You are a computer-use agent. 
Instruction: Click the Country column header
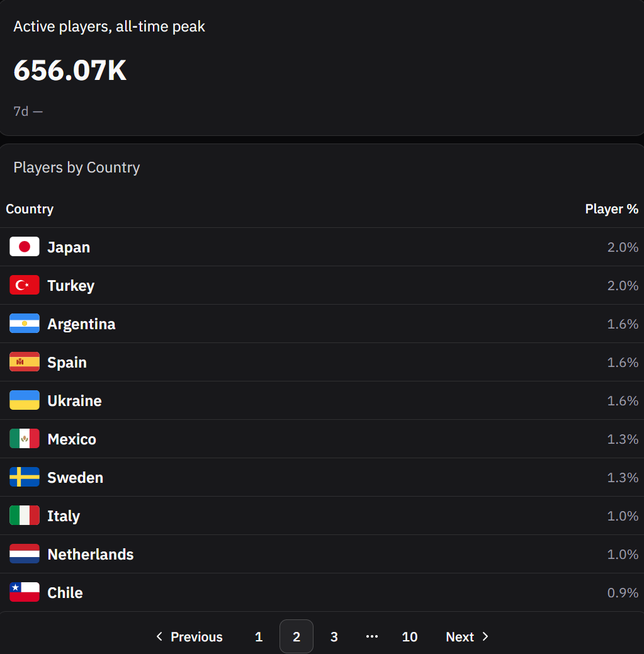coord(30,209)
